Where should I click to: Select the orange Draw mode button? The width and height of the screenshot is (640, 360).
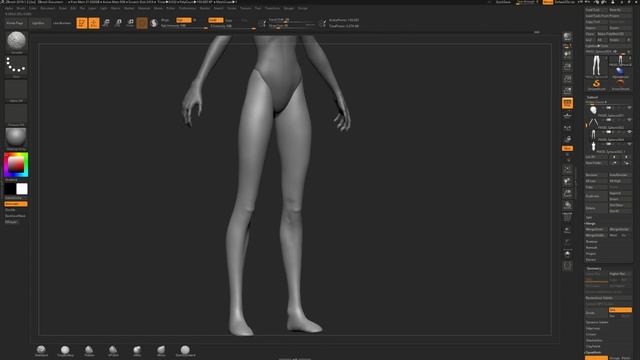(94, 23)
